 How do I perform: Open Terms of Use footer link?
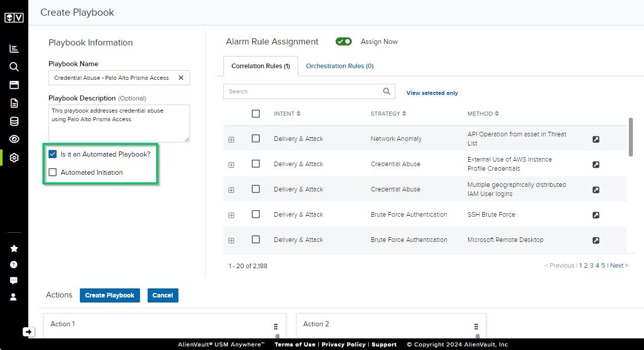pyautogui.click(x=295, y=344)
